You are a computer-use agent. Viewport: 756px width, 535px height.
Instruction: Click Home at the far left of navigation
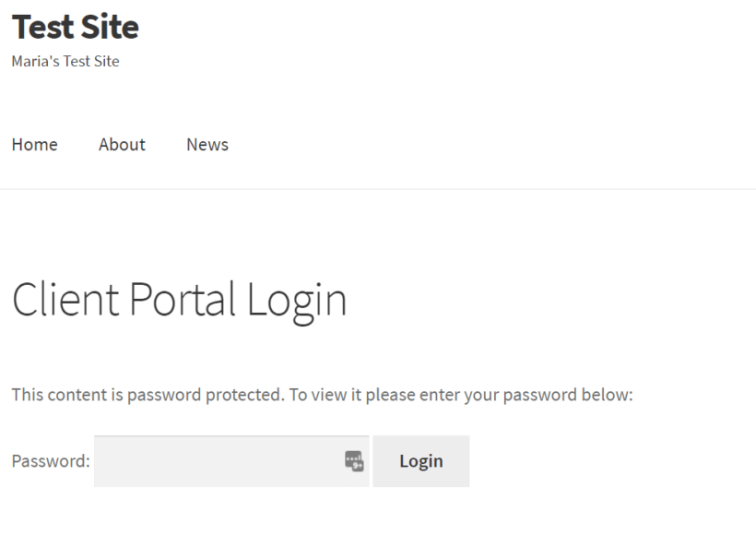point(34,144)
